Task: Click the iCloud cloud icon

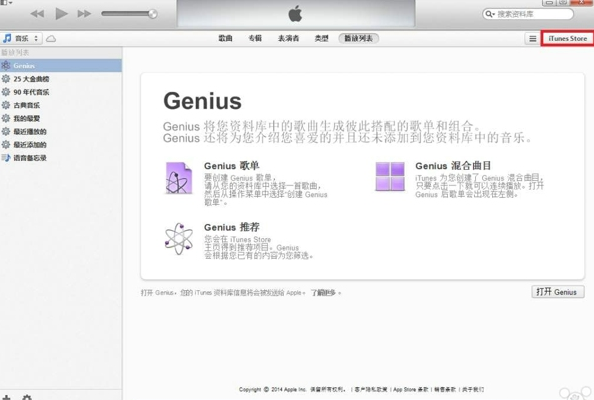Action: (x=51, y=39)
